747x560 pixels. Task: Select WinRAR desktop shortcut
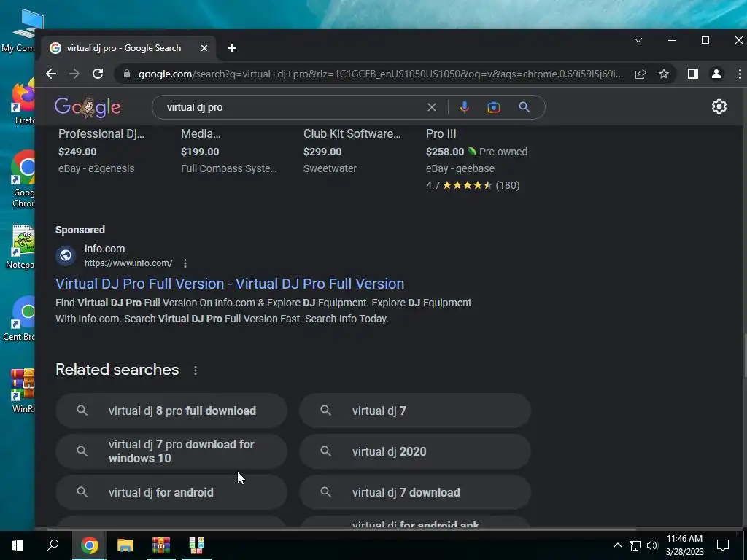[23, 391]
